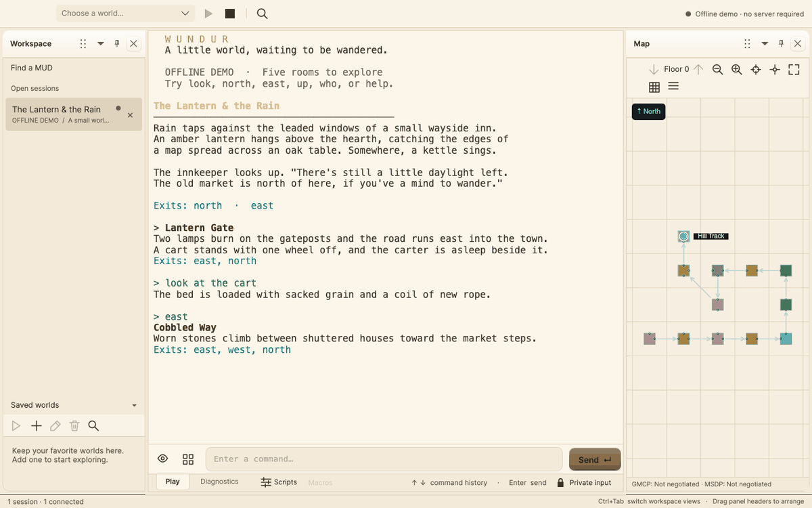Click the 'Floor 0' label
The width and height of the screenshot is (812, 508).
tap(677, 69)
